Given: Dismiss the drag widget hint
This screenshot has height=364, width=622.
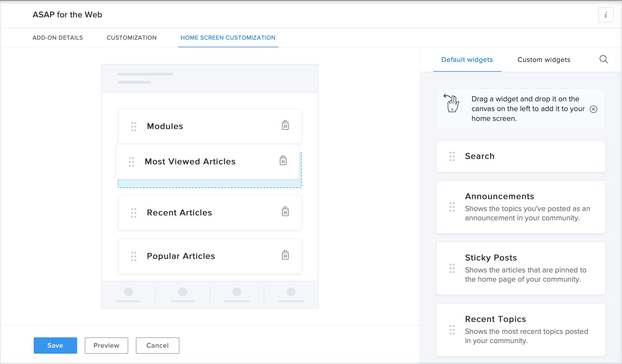Looking at the screenshot, I should click(593, 109).
